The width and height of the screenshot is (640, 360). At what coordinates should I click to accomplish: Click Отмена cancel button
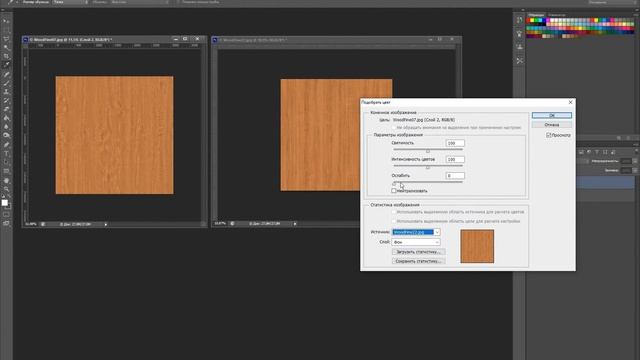(x=552, y=124)
